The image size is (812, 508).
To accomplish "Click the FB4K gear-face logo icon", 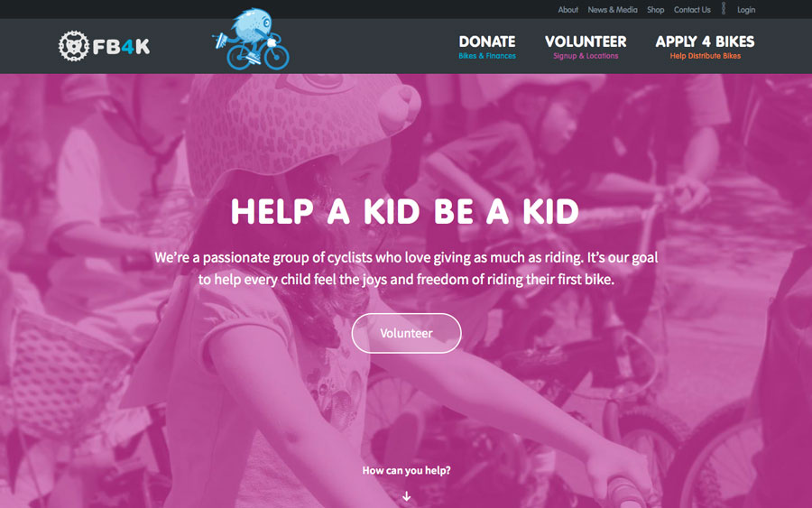I will [x=74, y=46].
